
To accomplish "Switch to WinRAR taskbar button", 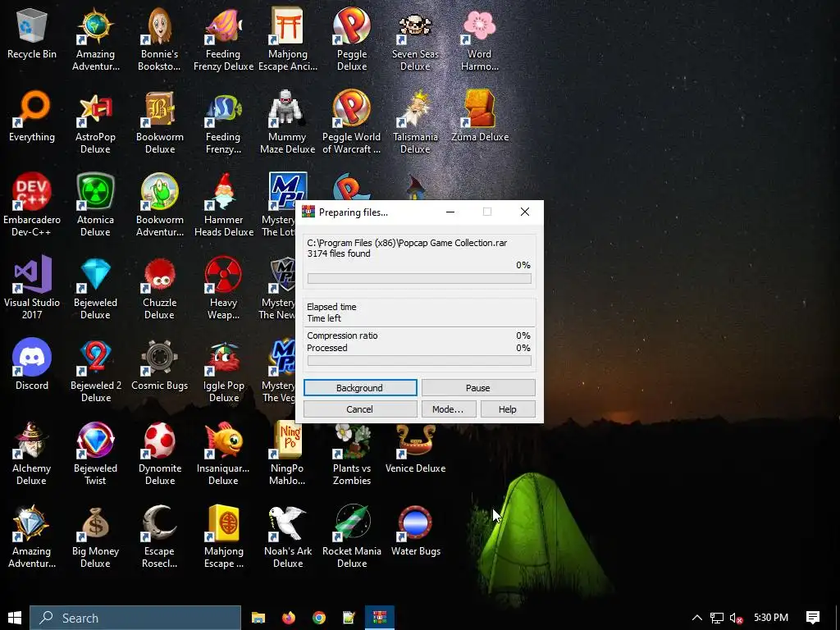I will pos(380,618).
